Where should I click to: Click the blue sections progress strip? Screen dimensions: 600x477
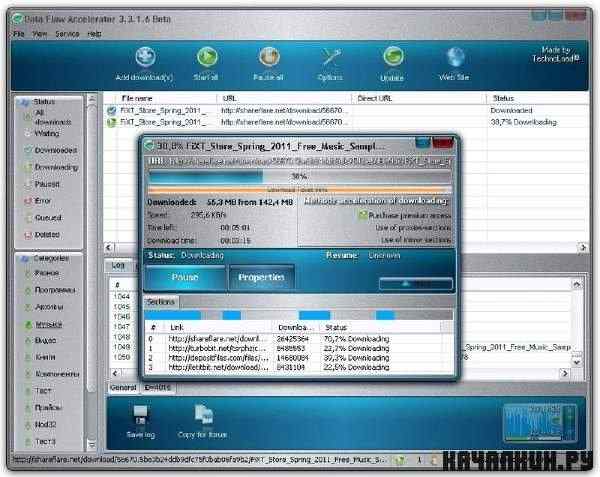[x=298, y=315]
